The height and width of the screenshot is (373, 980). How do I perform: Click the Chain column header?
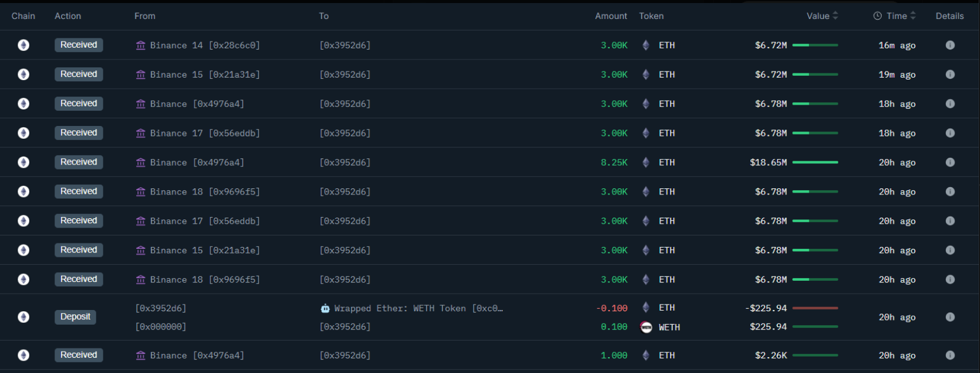(23, 16)
